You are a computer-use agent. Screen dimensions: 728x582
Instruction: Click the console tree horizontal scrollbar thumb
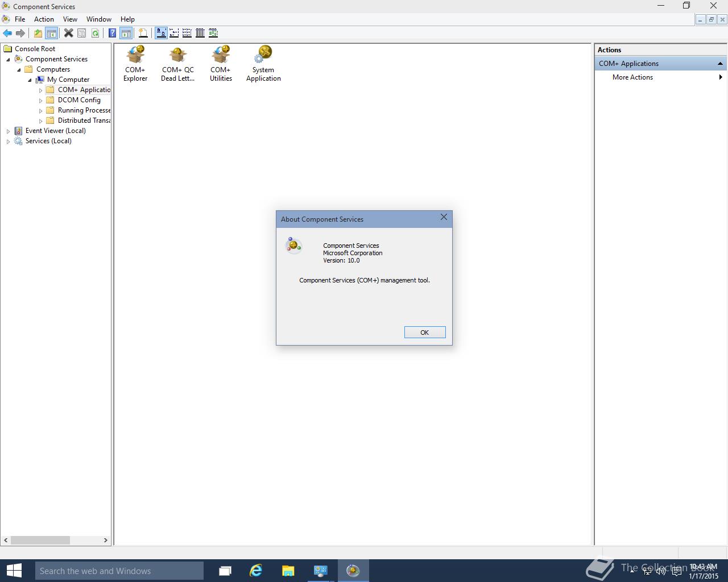[40, 540]
